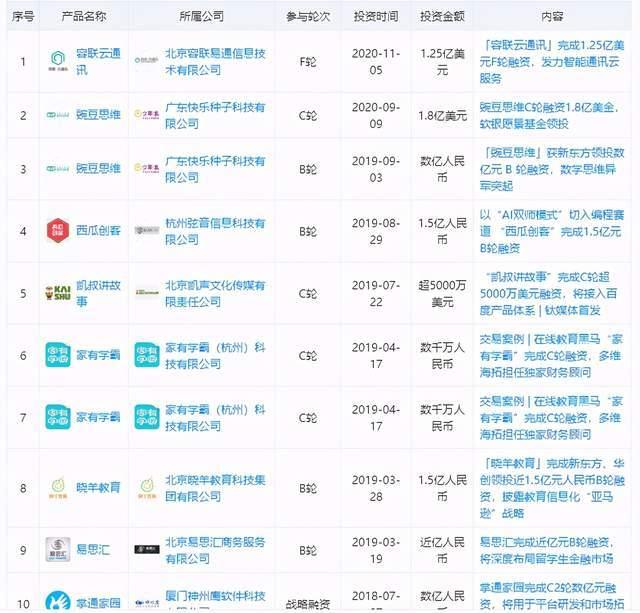The image size is (640, 613).
Task: Click the 广东快乐种子 company logo in row 3
Action: [147, 168]
